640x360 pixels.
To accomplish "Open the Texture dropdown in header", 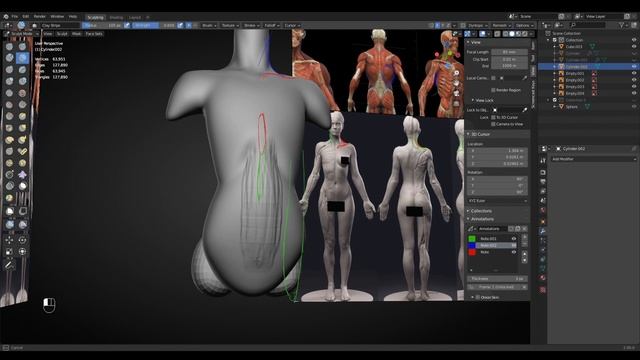I will coord(230,25).
